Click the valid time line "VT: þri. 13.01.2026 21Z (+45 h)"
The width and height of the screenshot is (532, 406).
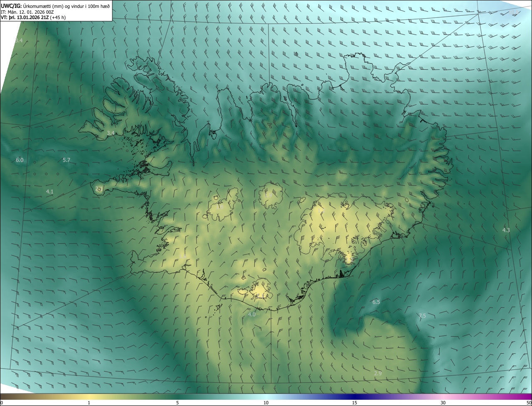(x=33, y=17)
